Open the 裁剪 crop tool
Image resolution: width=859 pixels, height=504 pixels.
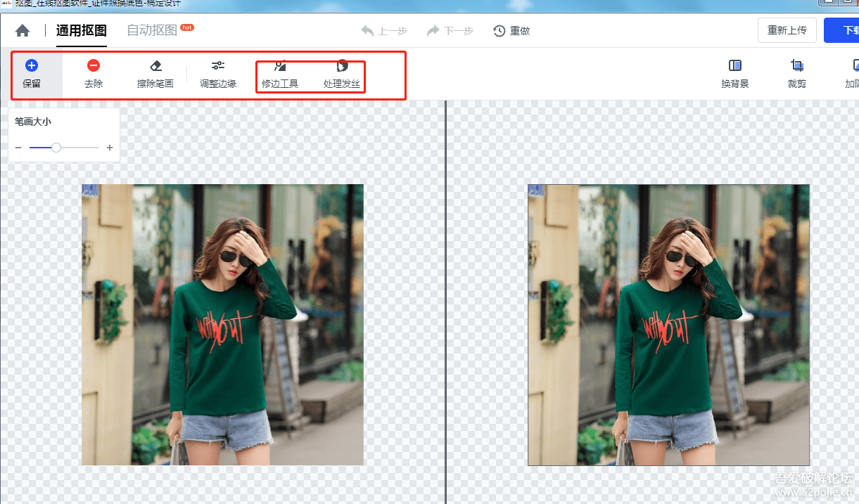pyautogui.click(x=797, y=74)
